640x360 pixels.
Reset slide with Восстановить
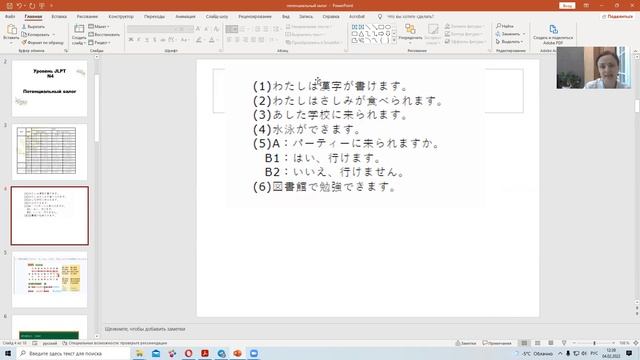click(x=104, y=35)
